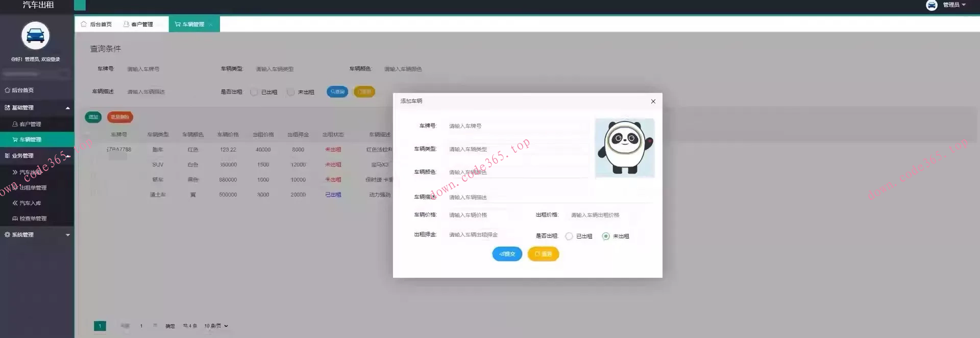Click the 已出租 status in 渣土车 row
This screenshot has width=980, height=338.
(x=333, y=195)
